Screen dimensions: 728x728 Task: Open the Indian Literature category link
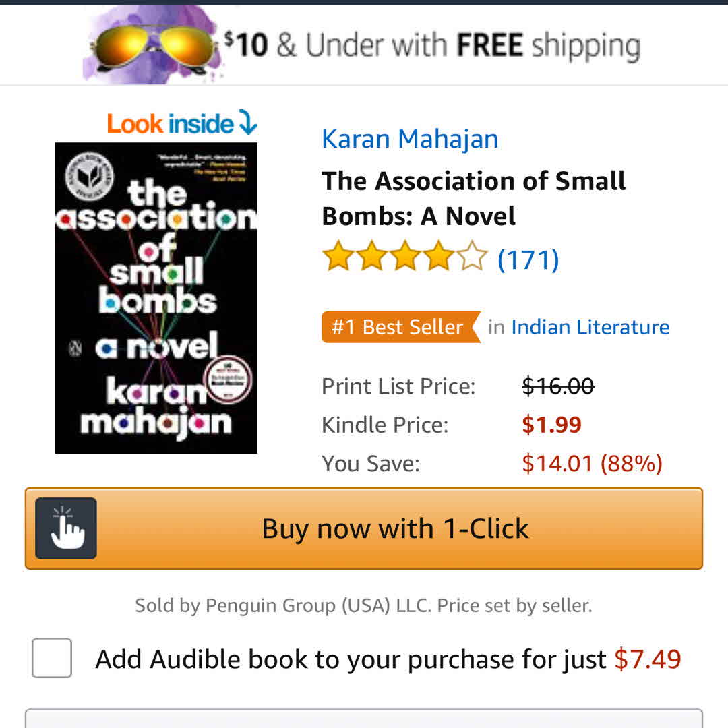[590, 328]
